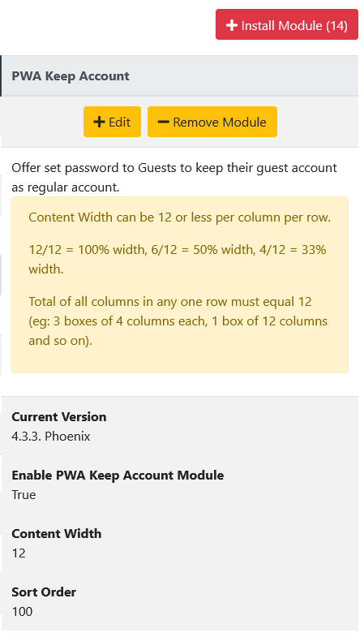Open the Install Module (14) button

(x=286, y=24)
